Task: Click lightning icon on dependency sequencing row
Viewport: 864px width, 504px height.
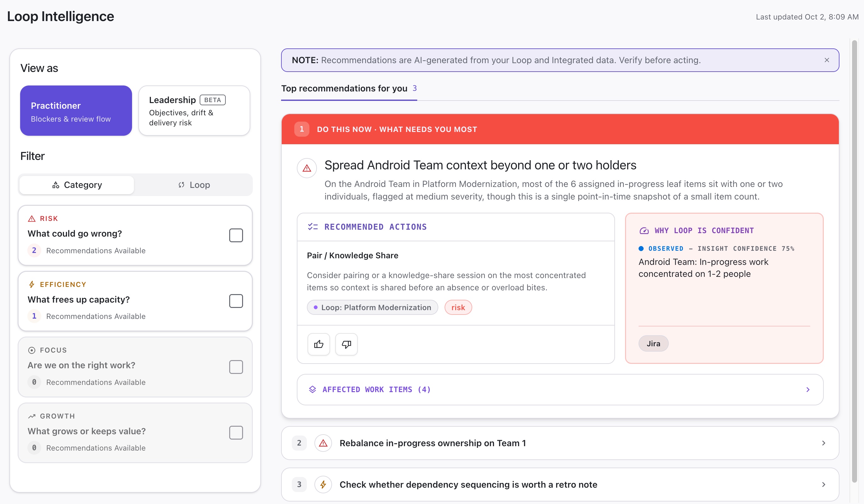Action: [323, 485]
